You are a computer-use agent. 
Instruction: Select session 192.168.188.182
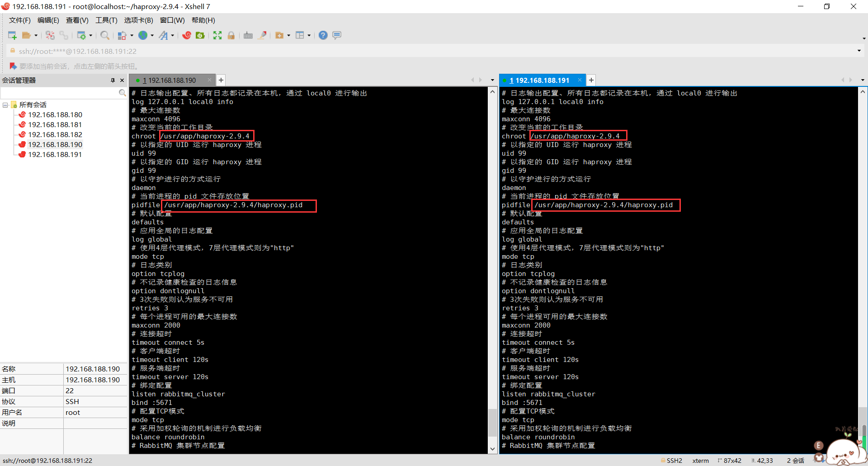pyautogui.click(x=55, y=135)
